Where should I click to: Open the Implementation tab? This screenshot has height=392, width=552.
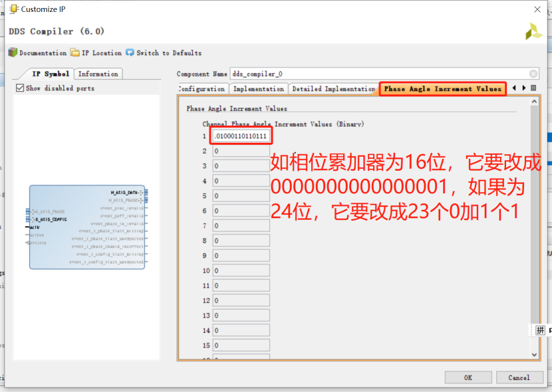click(x=259, y=89)
